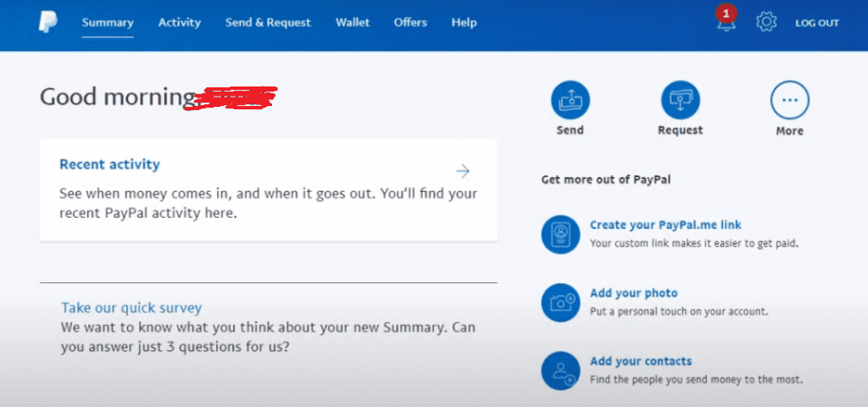Click the 'Good morning' greeting text
This screenshot has height=407, width=868.
click(118, 98)
